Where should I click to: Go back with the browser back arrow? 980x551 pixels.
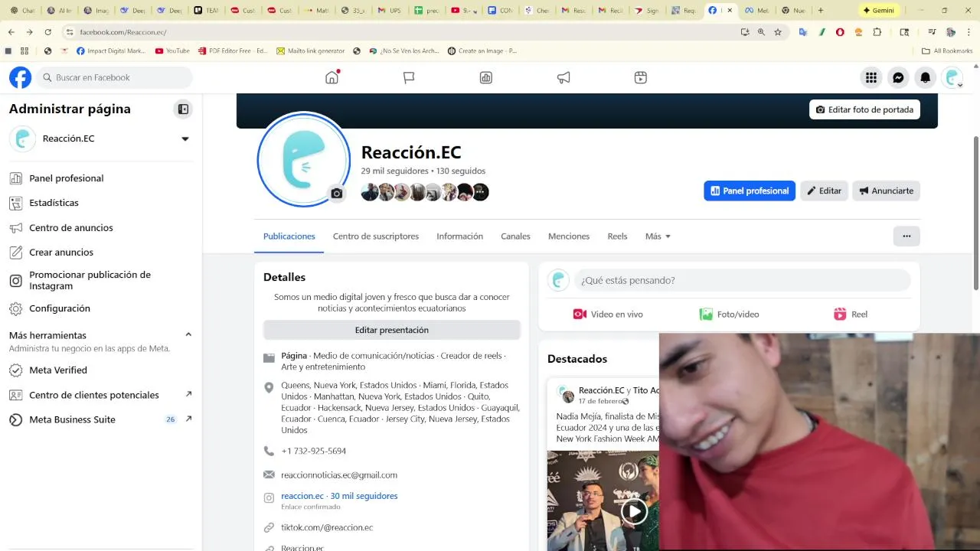pos(11,32)
